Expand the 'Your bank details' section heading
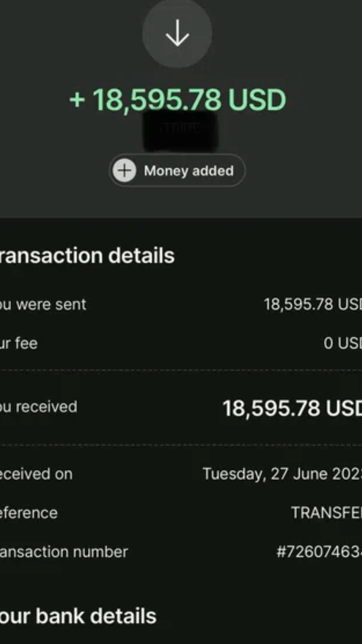The height and width of the screenshot is (644, 362). click(x=78, y=616)
